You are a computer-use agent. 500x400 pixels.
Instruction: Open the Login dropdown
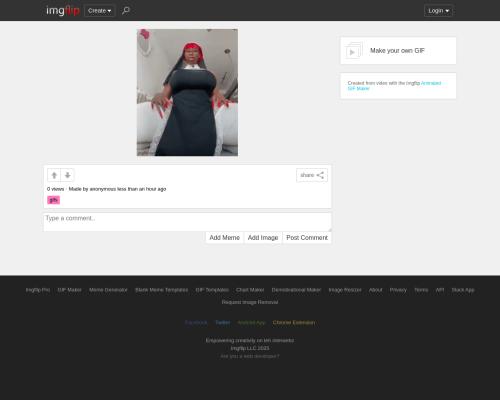click(438, 11)
